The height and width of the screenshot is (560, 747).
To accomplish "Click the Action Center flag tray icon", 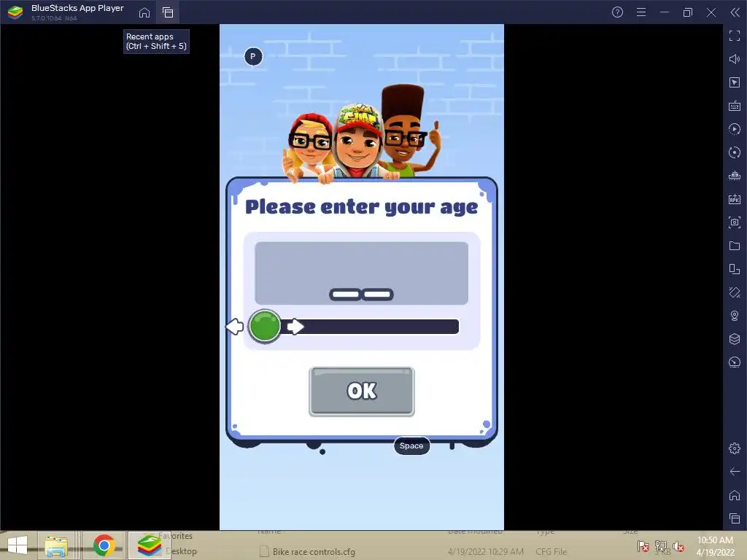I will [x=643, y=546].
